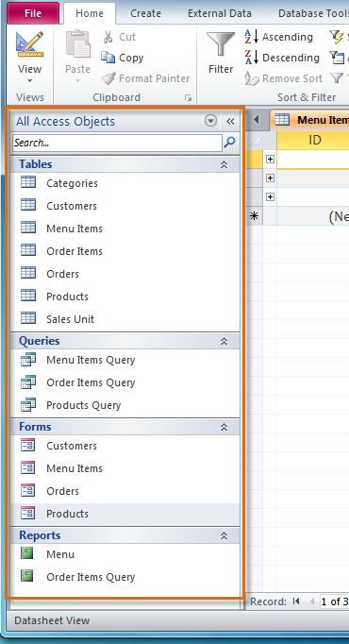Collapse the Tables group
349x644 pixels.
pyautogui.click(x=224, y=164)
